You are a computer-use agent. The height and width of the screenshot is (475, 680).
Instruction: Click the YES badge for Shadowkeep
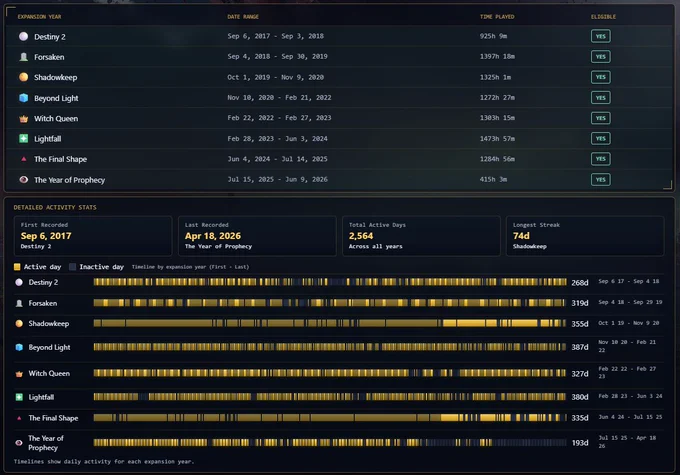coord(601,77)
